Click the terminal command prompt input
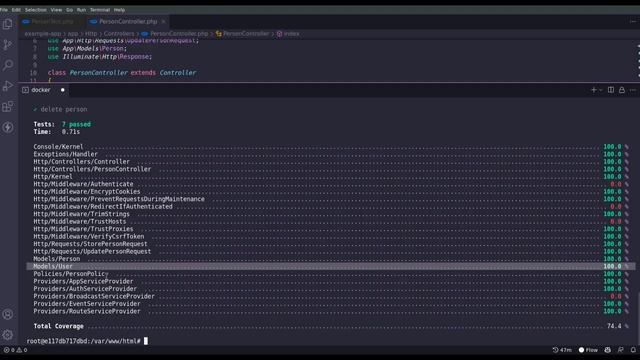640x360 pixels. (146, 341)
